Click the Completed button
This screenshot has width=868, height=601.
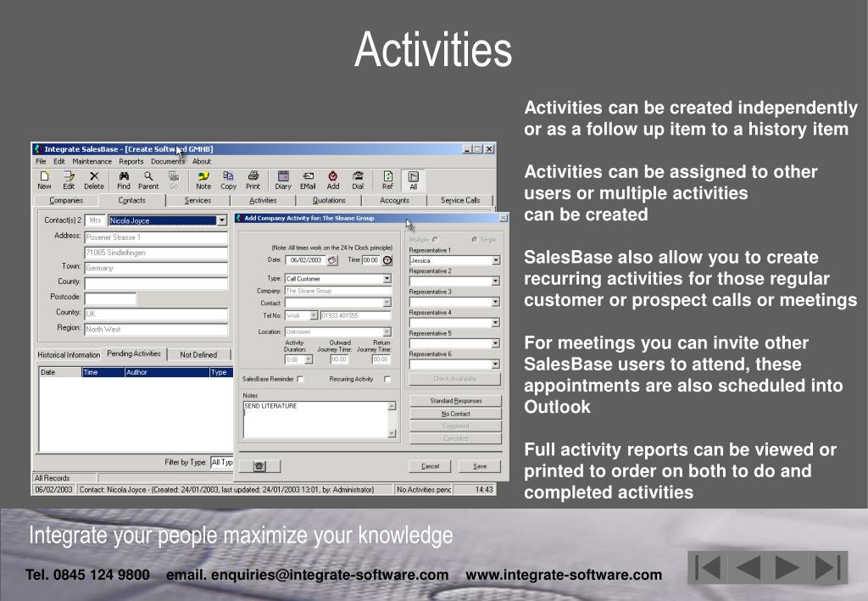coord(455,426)
